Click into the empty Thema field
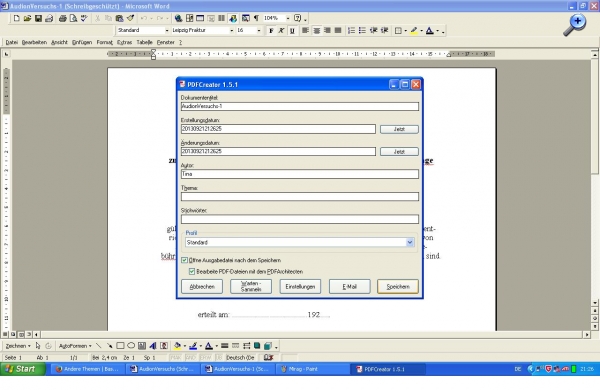 pos(300,196)
